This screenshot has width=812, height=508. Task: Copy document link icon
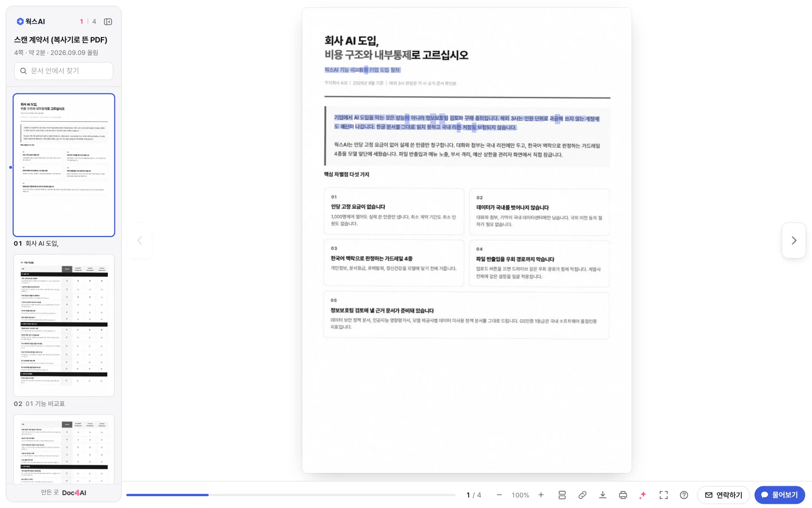coord(582,495)
